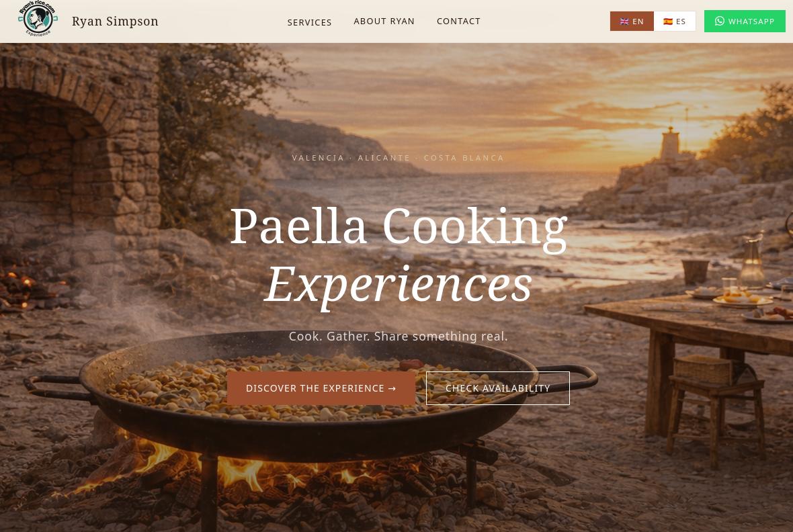Click the Alicante location text
The height and width of the screenshot is (532, 793).
384,158
